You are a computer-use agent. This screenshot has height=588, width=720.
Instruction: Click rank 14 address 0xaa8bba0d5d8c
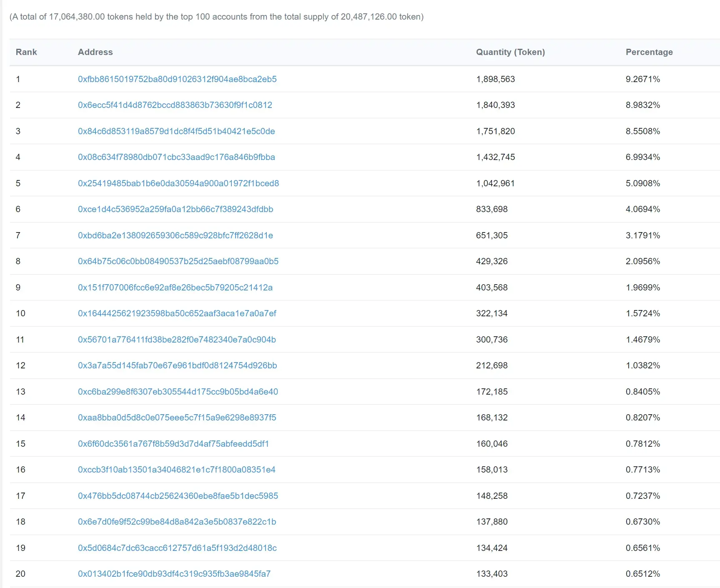[177, 418]
